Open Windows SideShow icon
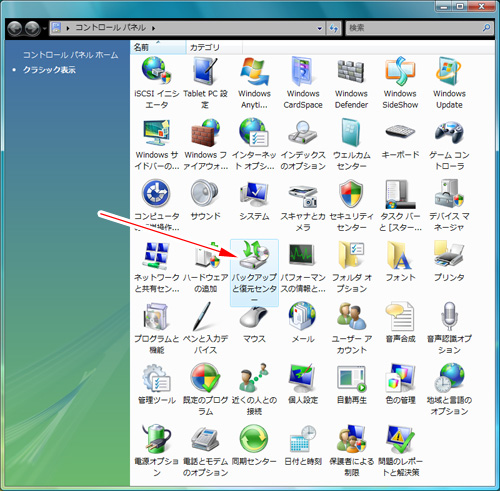The image size is (500, 491). click(x=400, y=71)
